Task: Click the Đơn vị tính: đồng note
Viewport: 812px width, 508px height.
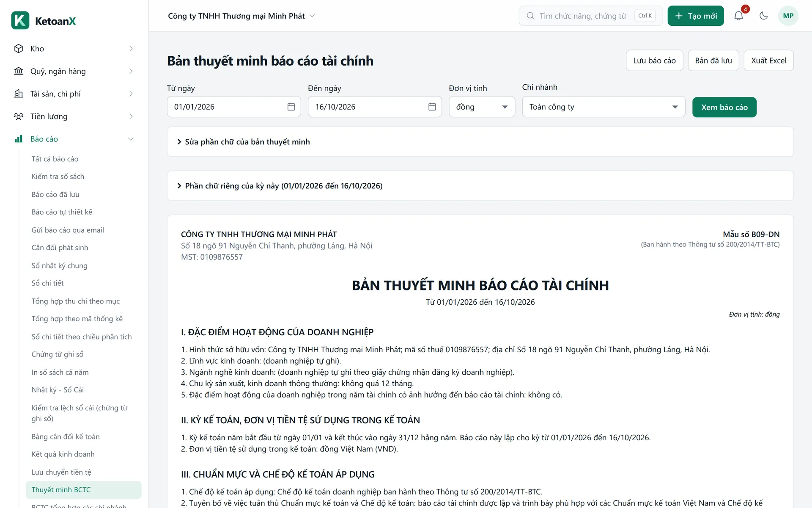Action: click(x=754, y=314)
